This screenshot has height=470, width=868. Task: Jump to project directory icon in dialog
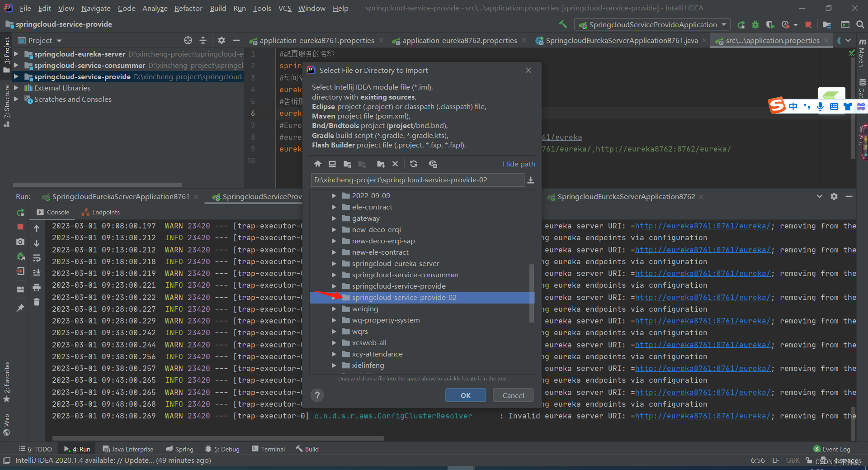347,164
